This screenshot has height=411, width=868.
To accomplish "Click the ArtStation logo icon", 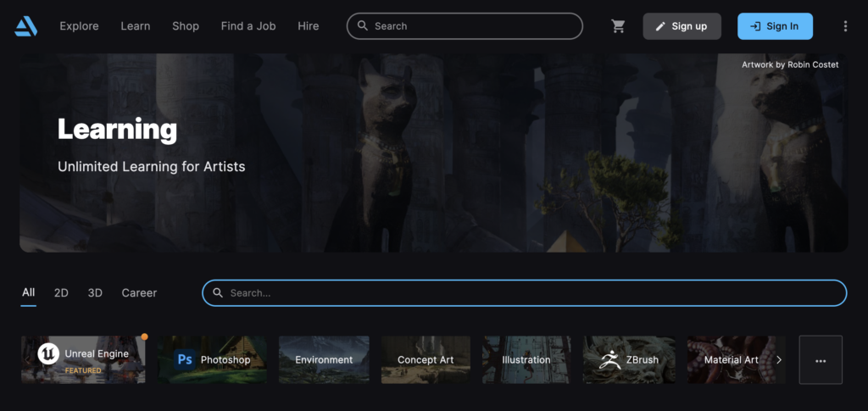I will coord(25,26).
